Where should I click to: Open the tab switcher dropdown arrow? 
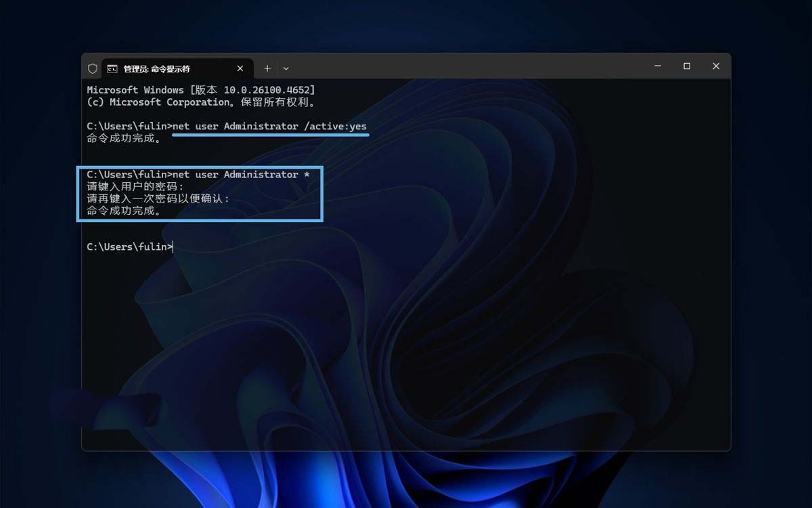click(286, 68)
